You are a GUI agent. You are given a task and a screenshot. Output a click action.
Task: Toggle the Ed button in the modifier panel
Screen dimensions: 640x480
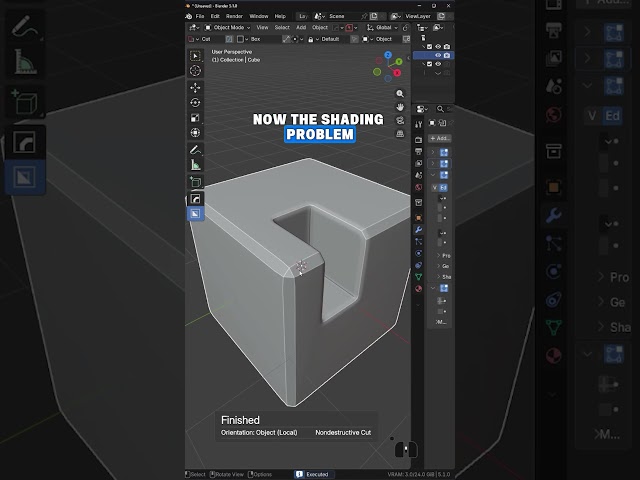(443, 188)
